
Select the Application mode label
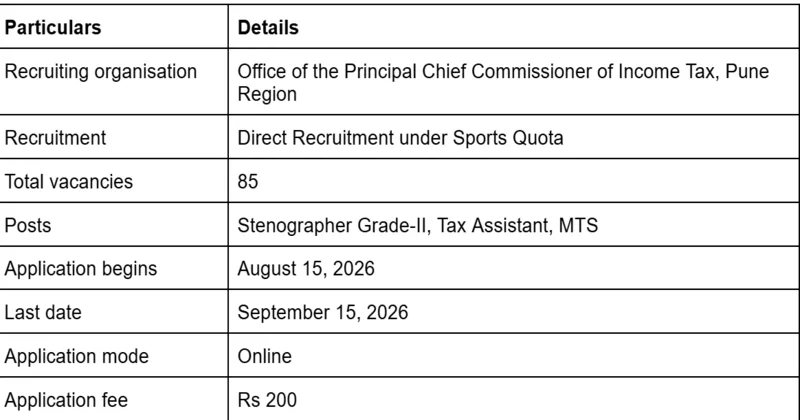tap(77, 356)
